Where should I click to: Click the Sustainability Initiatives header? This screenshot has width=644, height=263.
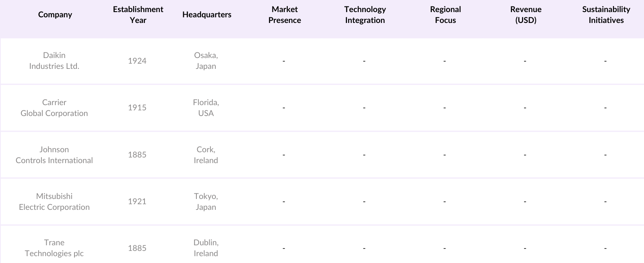click(x=606, y=15)
